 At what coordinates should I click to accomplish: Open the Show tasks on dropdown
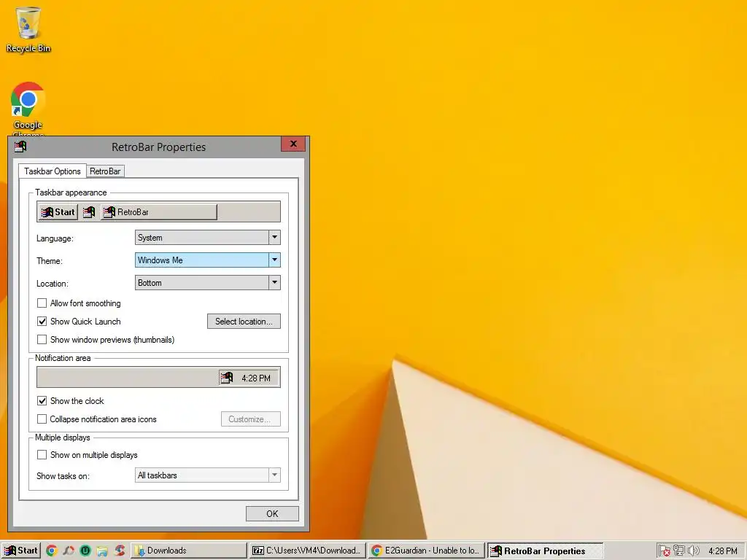pyautogui.click(x=208, y=475)
